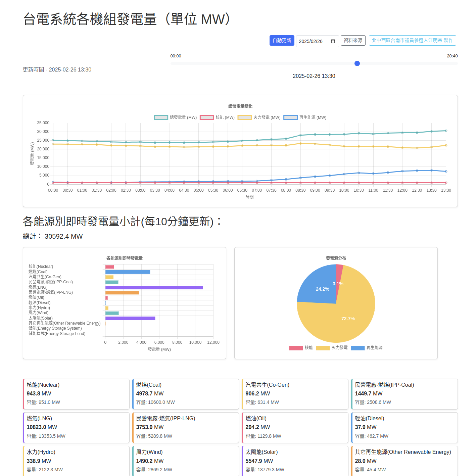Click the time slider handle
This screenshot has width=476, height=476.
tap(357, 63)
